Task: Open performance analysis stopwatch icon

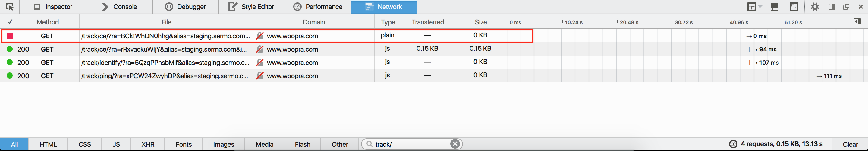Action: [733, 144]
